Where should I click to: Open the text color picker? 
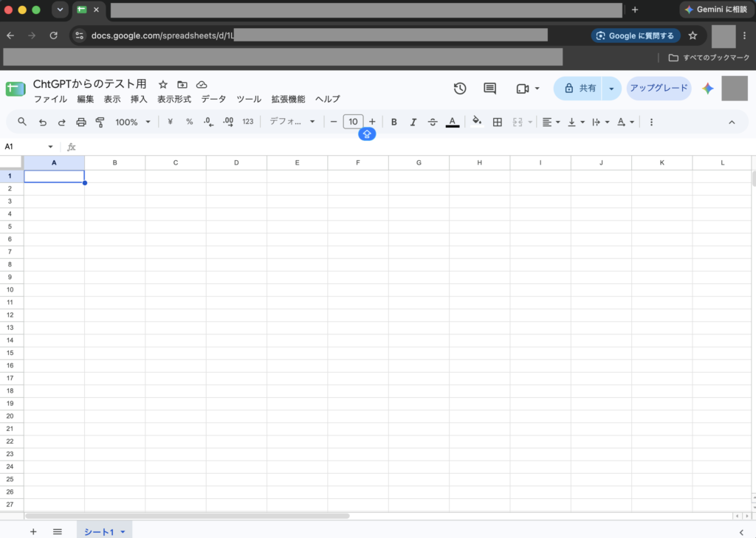point(453,123)
